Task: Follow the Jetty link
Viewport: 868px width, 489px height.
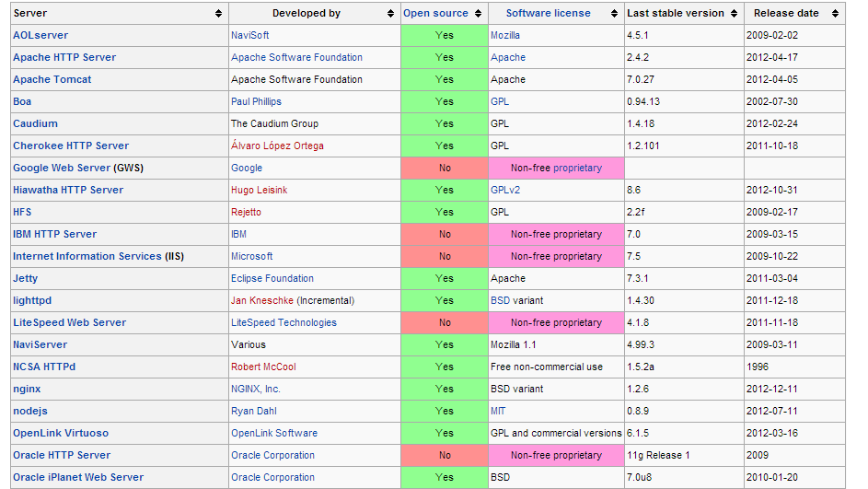Action: click(26, 278)
